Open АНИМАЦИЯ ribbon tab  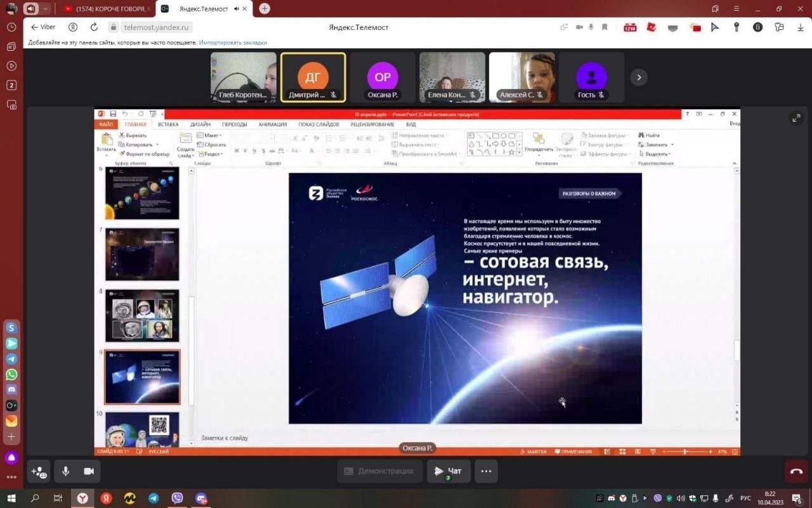(273, 124)
